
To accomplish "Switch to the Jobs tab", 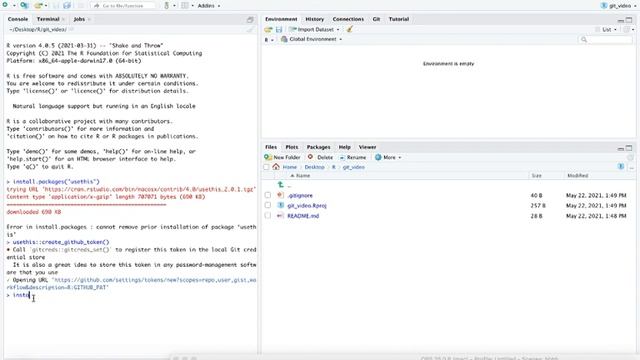I will [x=79, y=19].
